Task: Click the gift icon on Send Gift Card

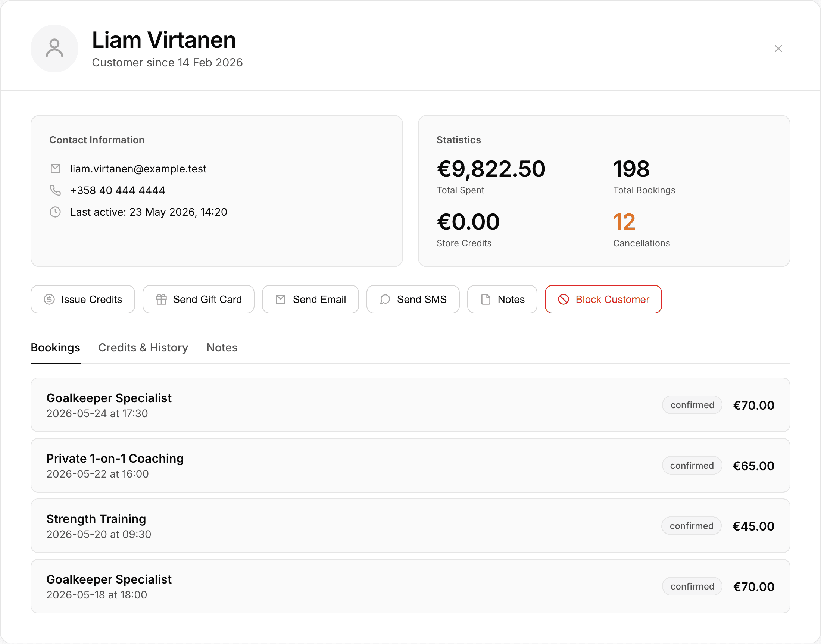Action: [161, 299]
